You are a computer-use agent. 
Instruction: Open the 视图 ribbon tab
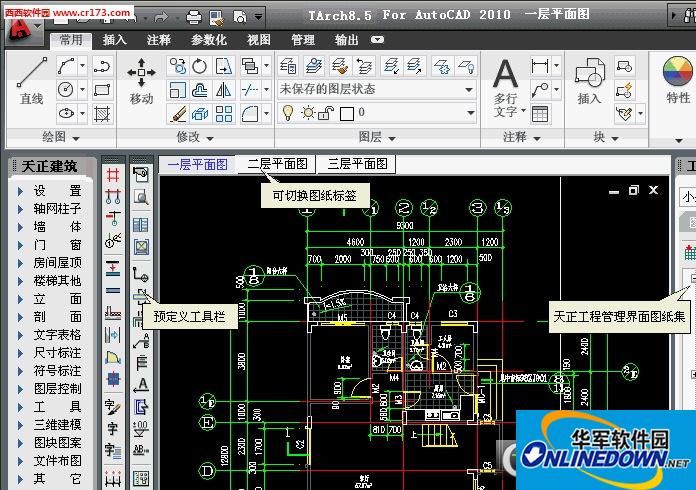259,40
